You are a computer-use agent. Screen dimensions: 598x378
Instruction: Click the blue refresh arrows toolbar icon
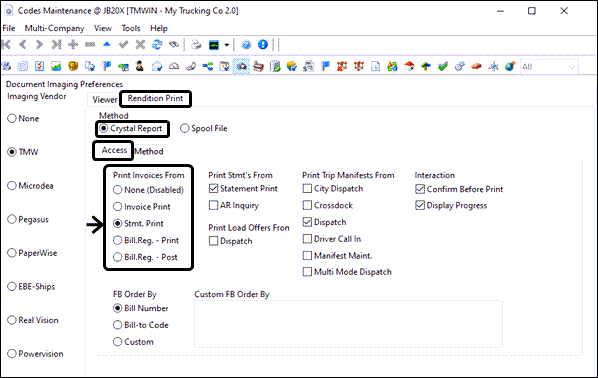[157, 45]
